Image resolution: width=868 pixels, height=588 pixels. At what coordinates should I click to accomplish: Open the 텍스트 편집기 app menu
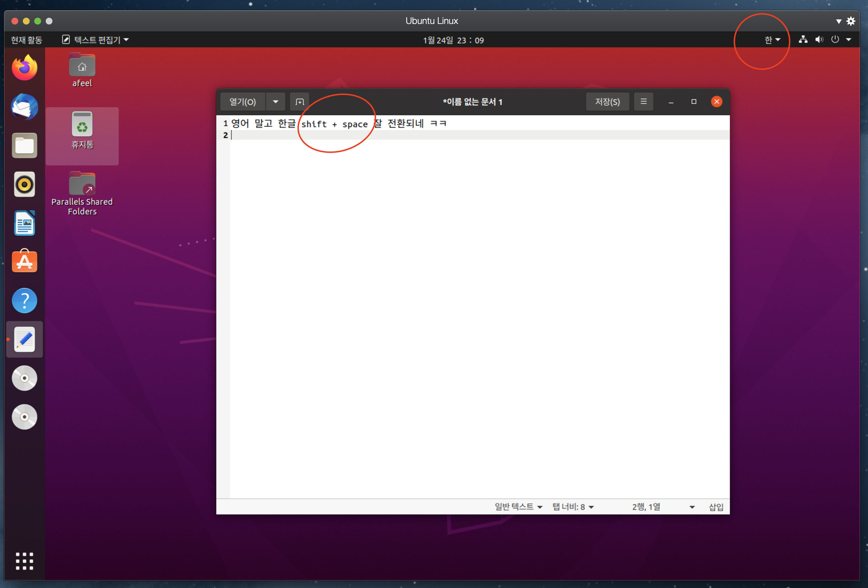coord(96,40)
